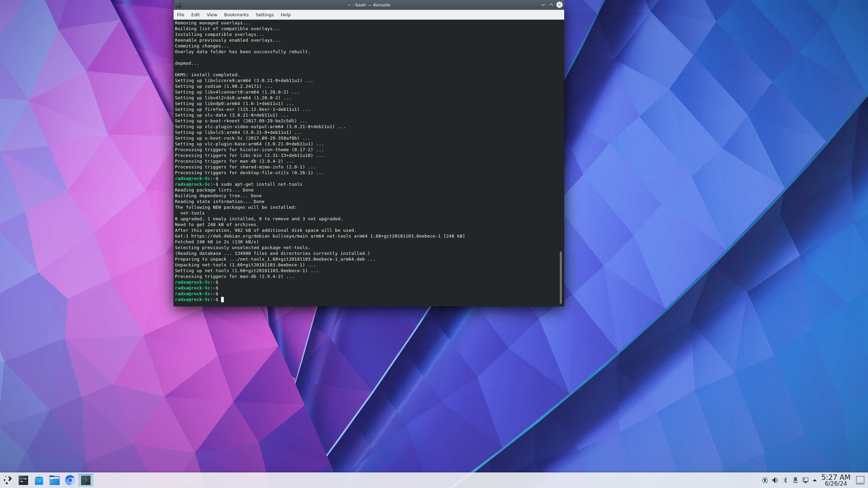Click the 'depmod...' line
The height and width of the screenshot is (488, 868).
click(x=187, y=63)
